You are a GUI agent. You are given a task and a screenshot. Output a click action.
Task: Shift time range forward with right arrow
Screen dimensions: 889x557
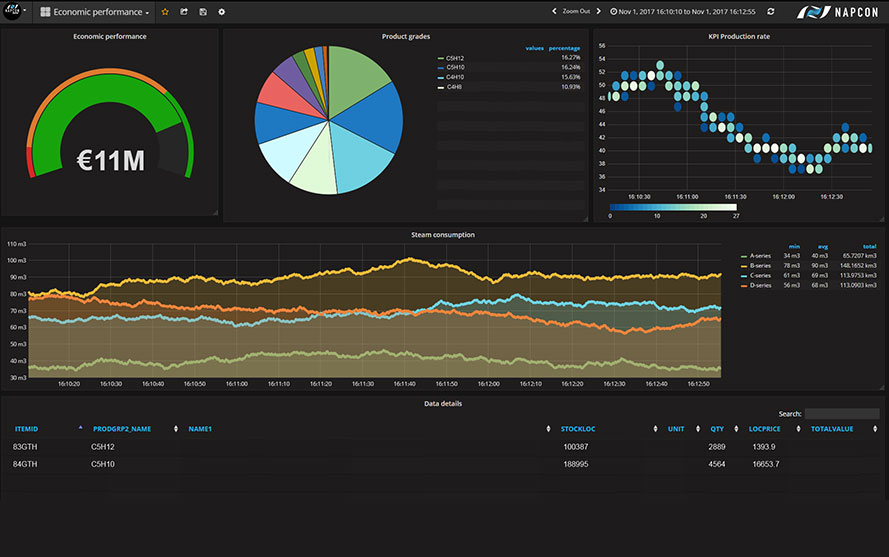[599, 12]
